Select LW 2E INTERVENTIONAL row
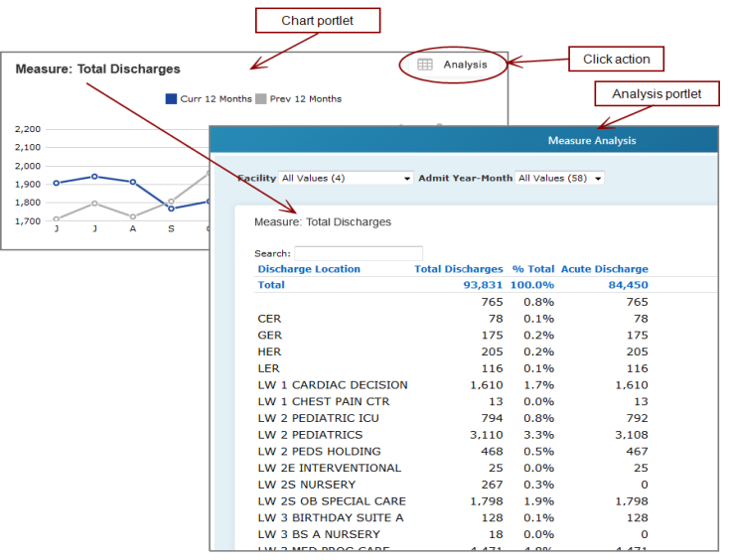Image resolution: width=729 pixels, height=560 pixels. coord(453,468)
